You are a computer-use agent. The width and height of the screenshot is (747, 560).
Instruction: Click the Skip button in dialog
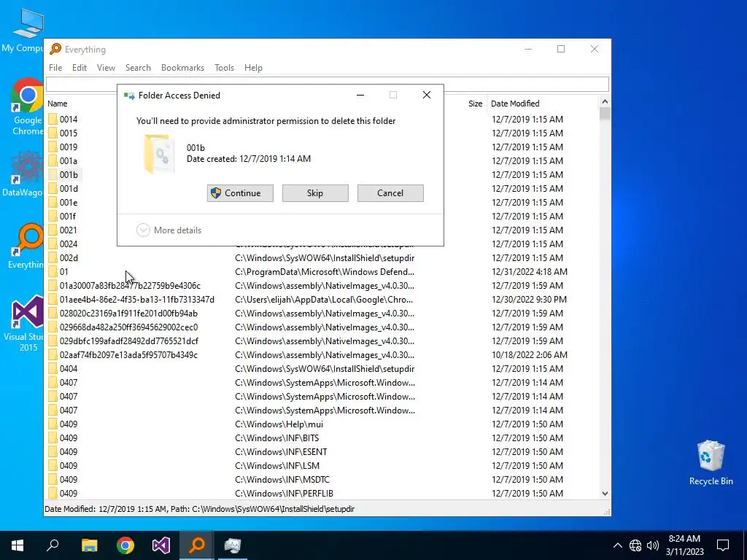click(315, 192)
